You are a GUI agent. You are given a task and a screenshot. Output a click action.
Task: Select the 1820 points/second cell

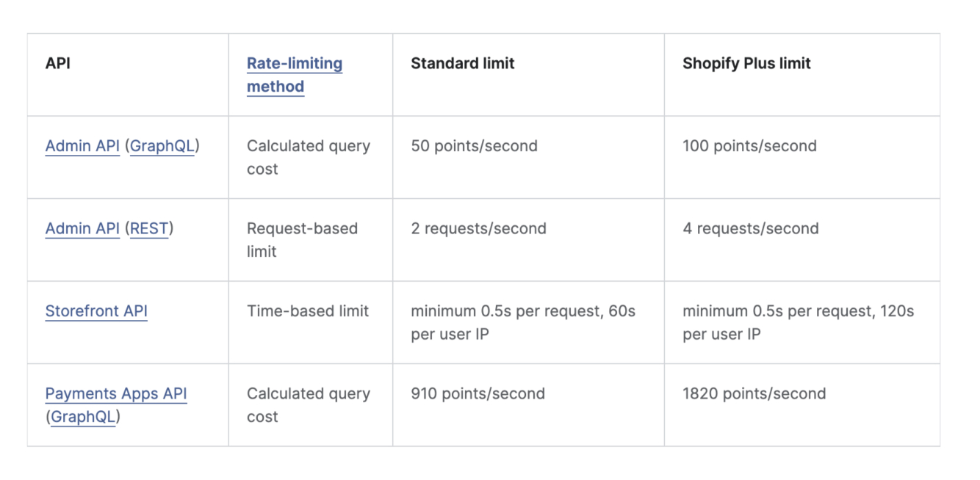pos(754,393)
